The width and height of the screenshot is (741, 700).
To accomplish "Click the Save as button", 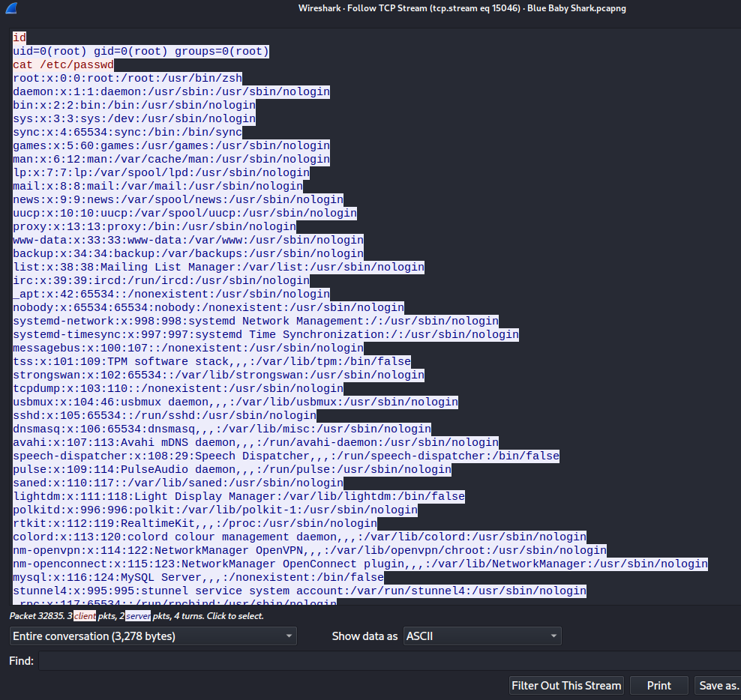I will 717,685.
